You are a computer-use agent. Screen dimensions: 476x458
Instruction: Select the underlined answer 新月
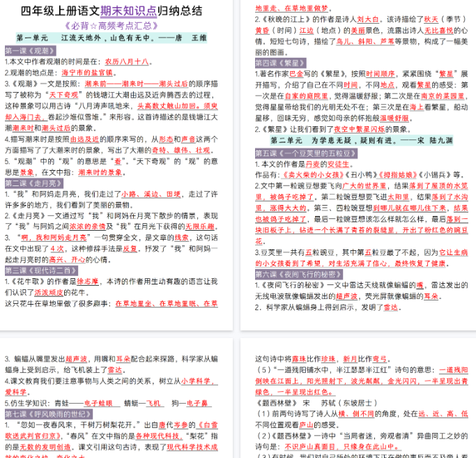tap(351, 359)
